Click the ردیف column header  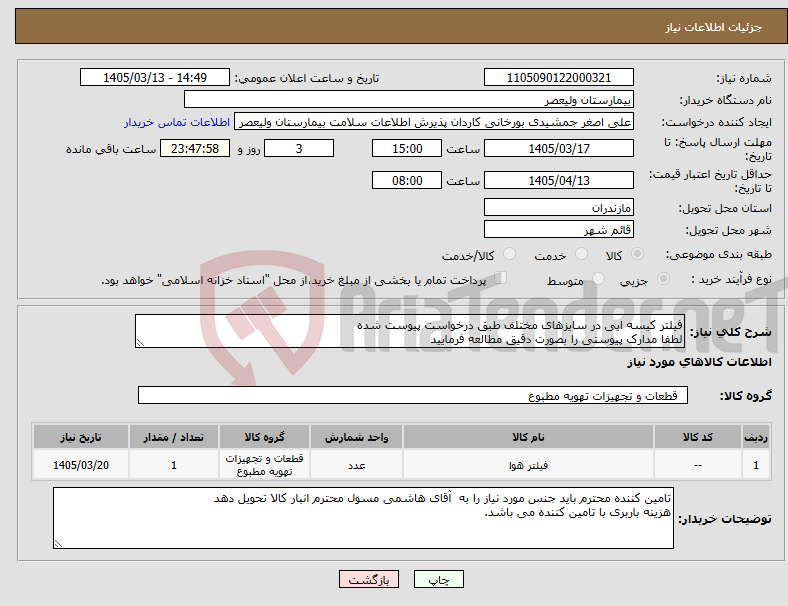(x=756, y=437)
